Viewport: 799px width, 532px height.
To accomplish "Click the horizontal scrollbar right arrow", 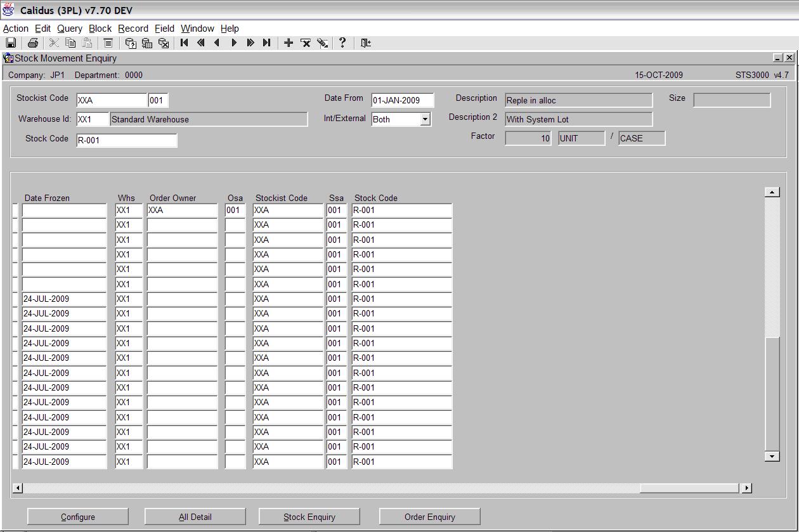I will click(x=746, y=488).
